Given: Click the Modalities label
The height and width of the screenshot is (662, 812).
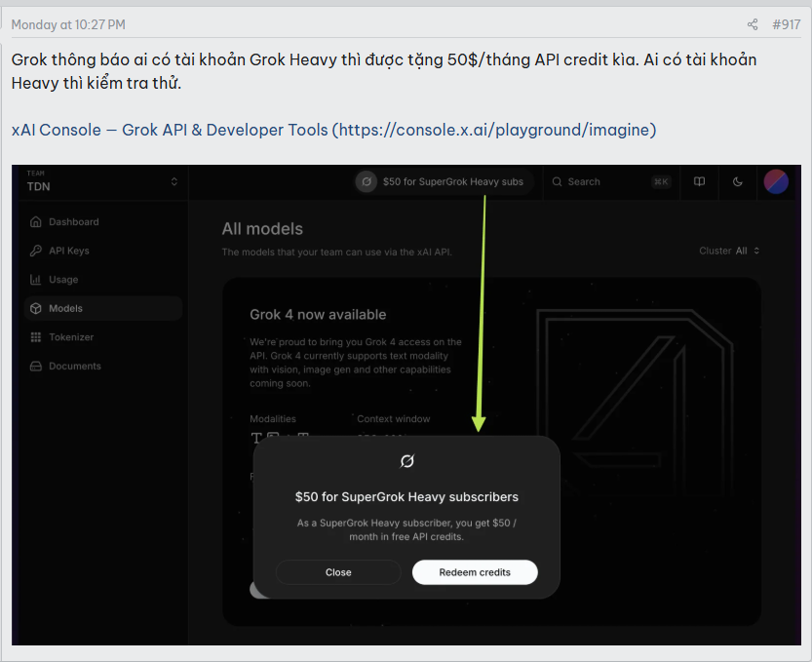Looking at the screenshot, I should [273, 419].
